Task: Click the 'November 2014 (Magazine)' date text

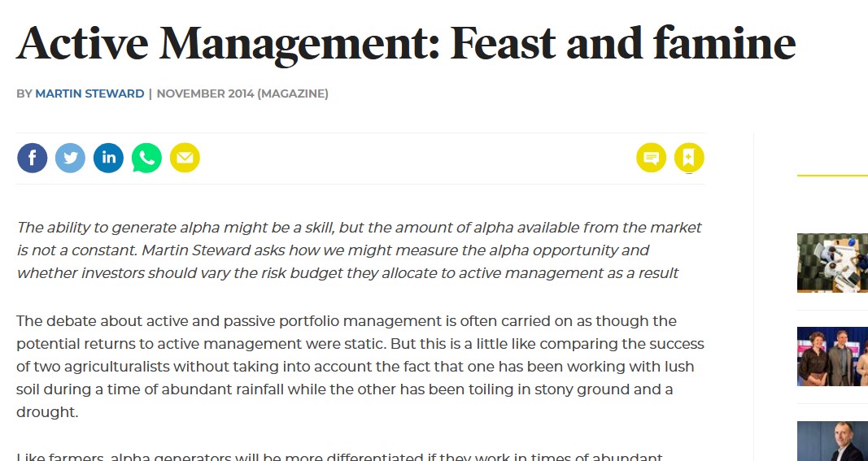Action: coord(242,94)
